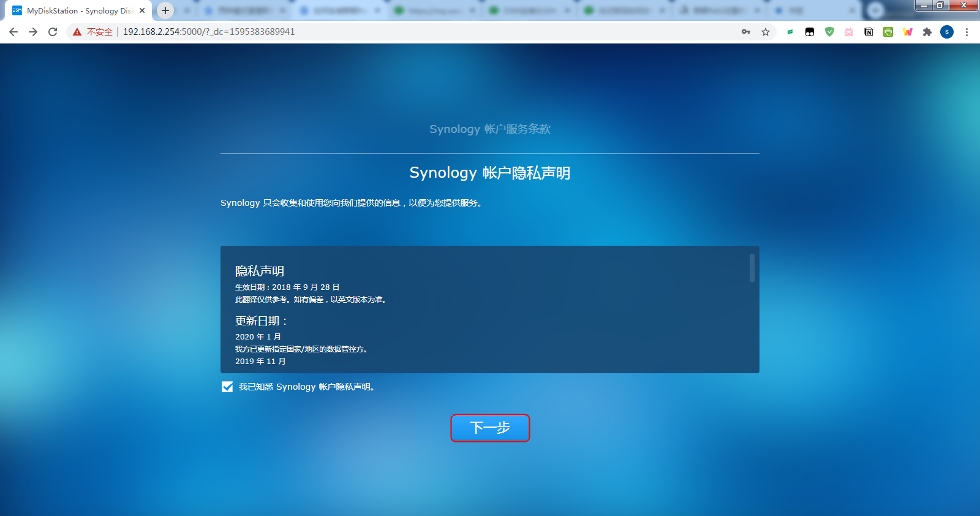
Task: Open the pink bilibili TV extension
Action: pos(849,32)
